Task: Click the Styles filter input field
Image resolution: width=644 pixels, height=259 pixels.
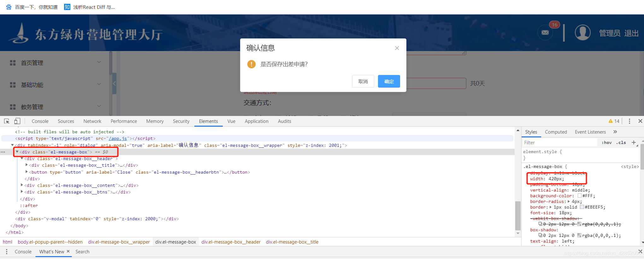Action: (560, 142)
